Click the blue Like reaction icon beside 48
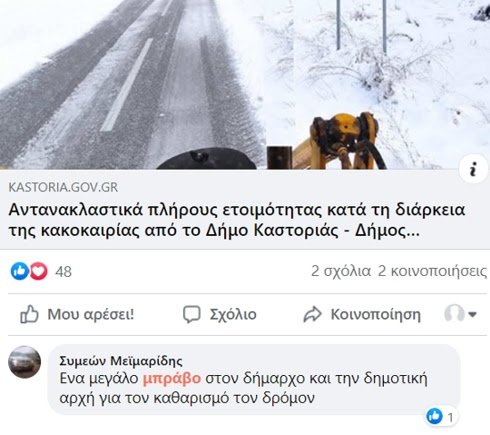Viewport: 490px width, 435px height. (20, 271)
